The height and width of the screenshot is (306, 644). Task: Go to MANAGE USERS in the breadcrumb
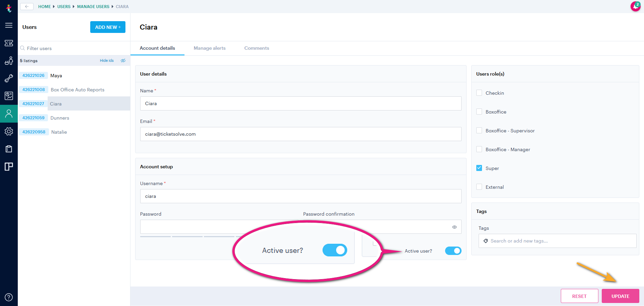pyautogui.click(x=93, y=6)
